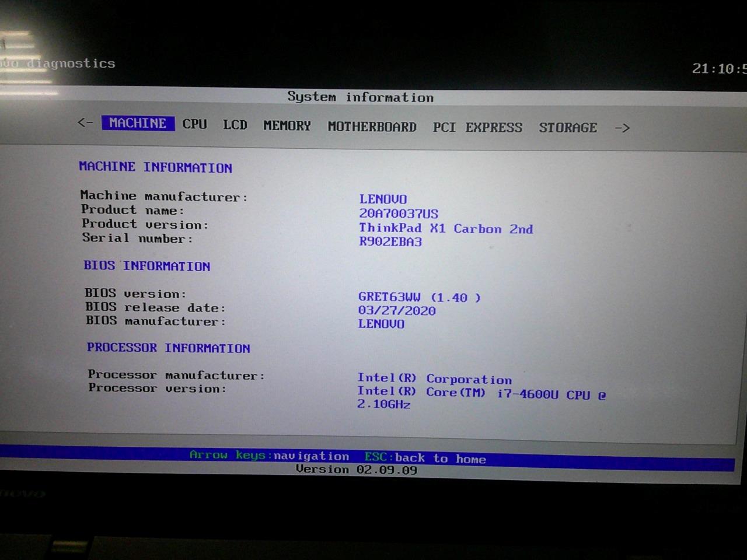
Task: Switch to the CPU tab
Action: (x=194, y=124)
